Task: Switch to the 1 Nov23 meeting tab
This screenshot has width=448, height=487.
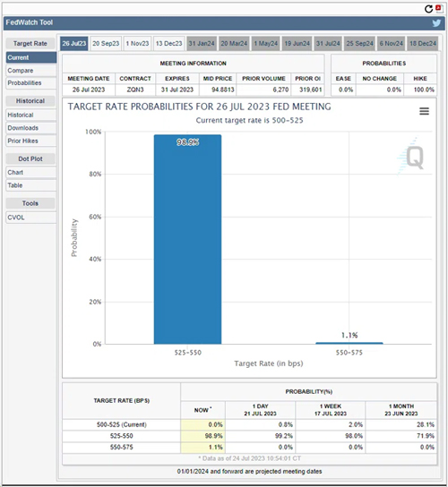Action: pyautogui.click(x=137, y=44)
